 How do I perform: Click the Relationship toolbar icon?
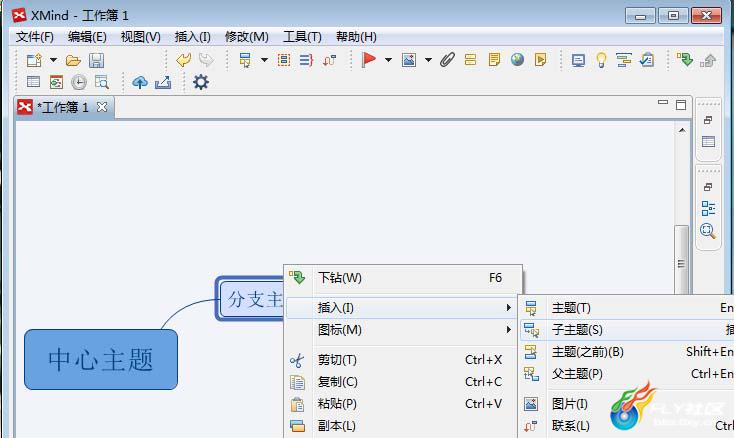click(x=330, y=60)
